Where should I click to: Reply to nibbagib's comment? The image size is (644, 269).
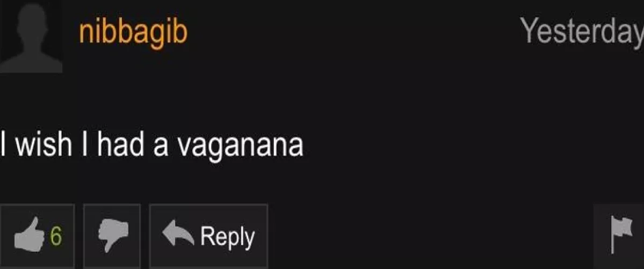tap(208, 236)
